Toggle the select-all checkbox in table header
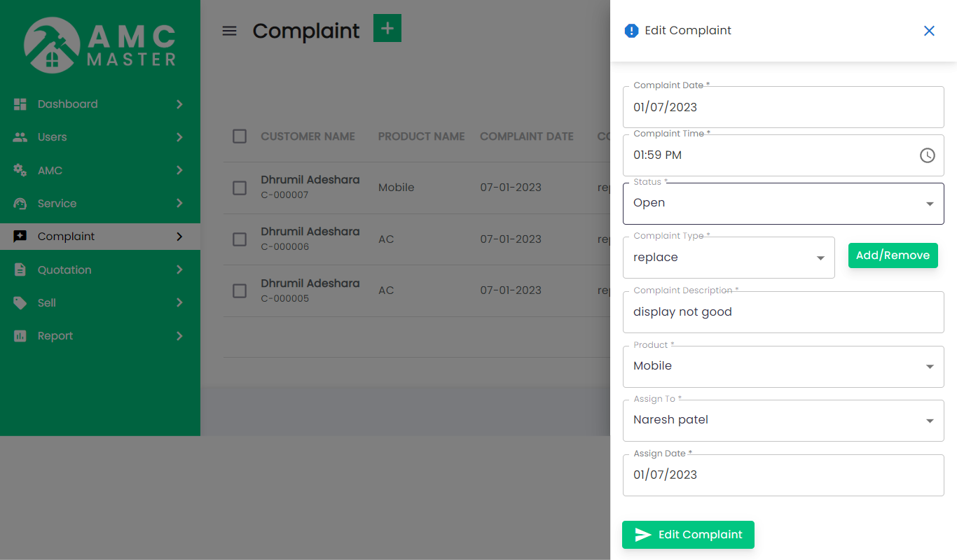 [240, 136]
